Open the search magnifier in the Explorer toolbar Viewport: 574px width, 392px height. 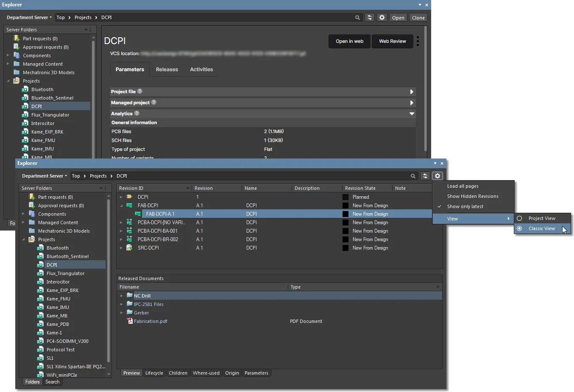(357, 17)
